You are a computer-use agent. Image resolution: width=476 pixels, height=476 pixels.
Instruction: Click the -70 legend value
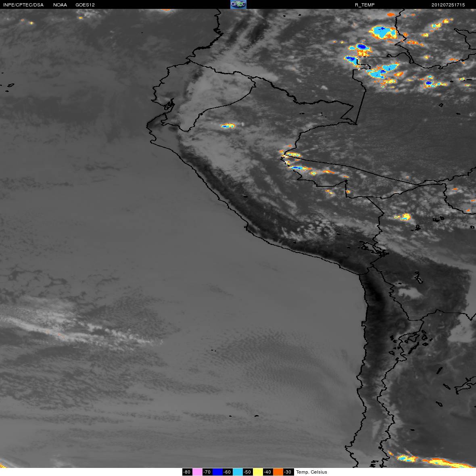[207, 472]
